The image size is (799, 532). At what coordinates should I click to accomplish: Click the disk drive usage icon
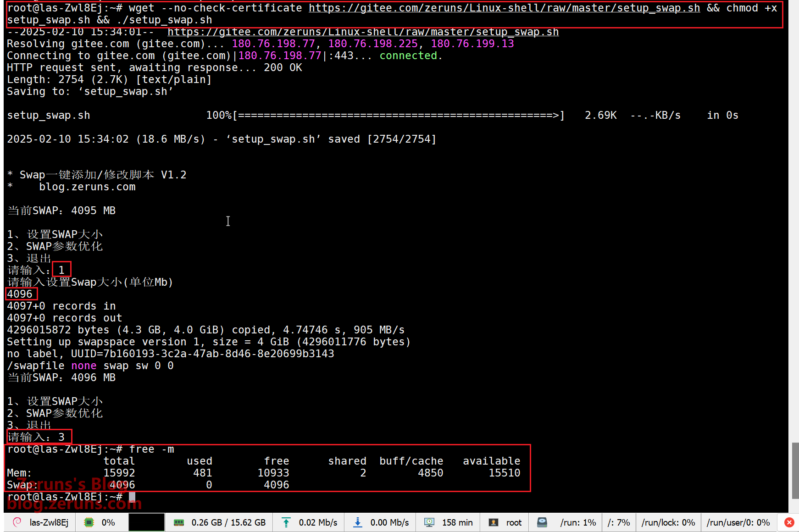[542, 522]
